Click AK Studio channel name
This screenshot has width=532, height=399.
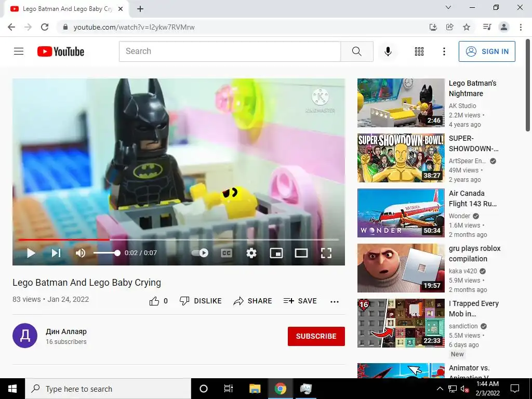pyautogui.click(x=462, y=106)
